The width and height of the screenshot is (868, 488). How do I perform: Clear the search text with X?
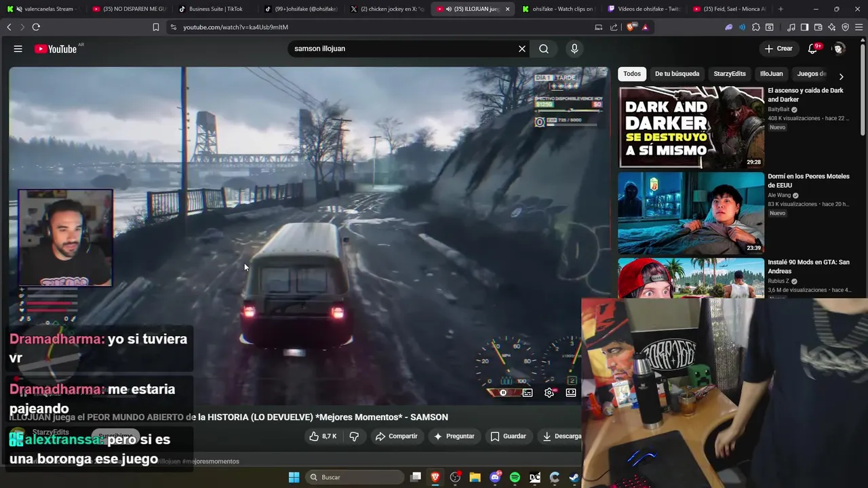pyautogui.click(x=522, y=49)
